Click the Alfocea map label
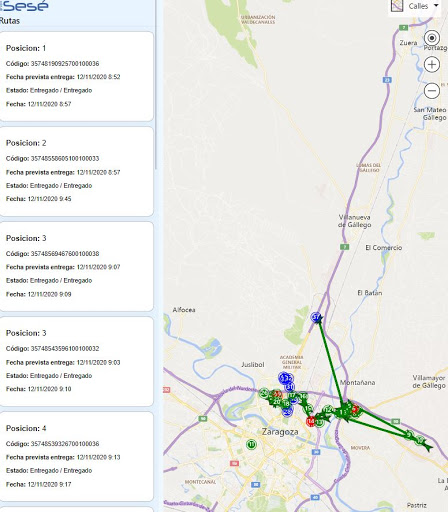 click(x=184, y=310)
